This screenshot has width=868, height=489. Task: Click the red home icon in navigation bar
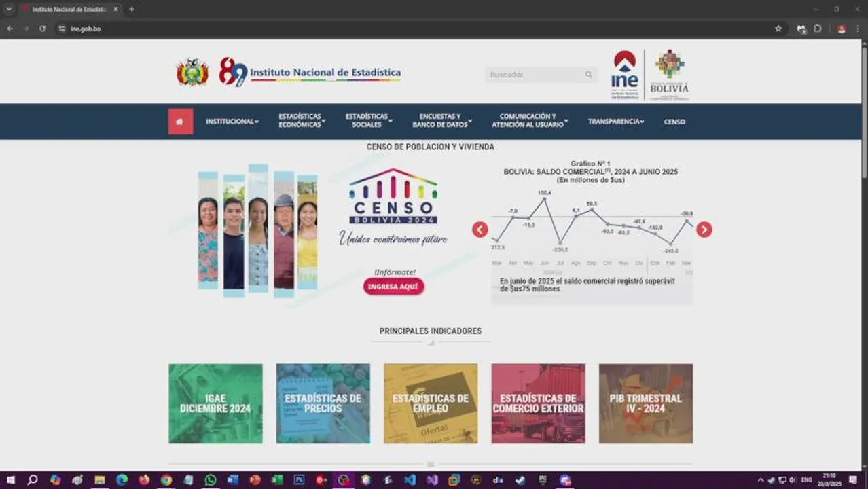pos(181,122)
